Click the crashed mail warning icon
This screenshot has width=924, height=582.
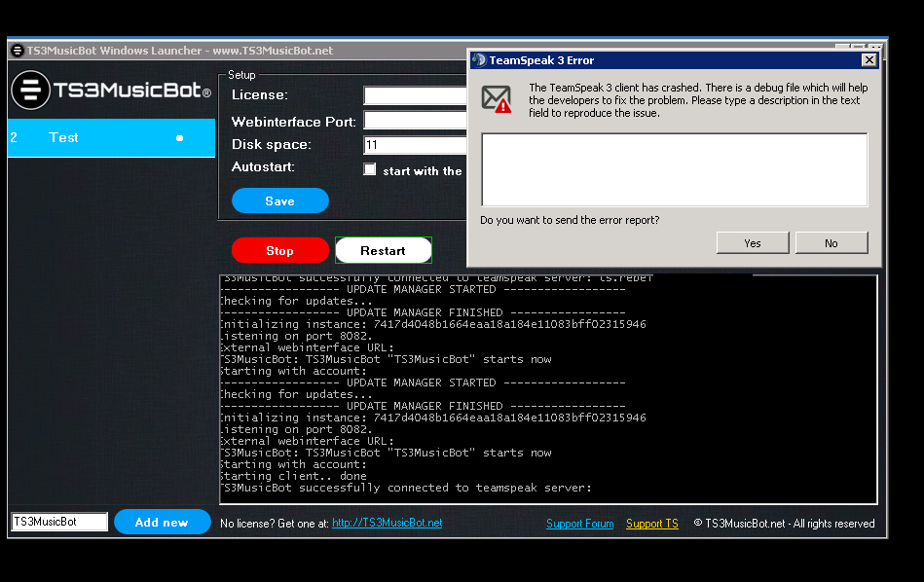coord(497,99)
